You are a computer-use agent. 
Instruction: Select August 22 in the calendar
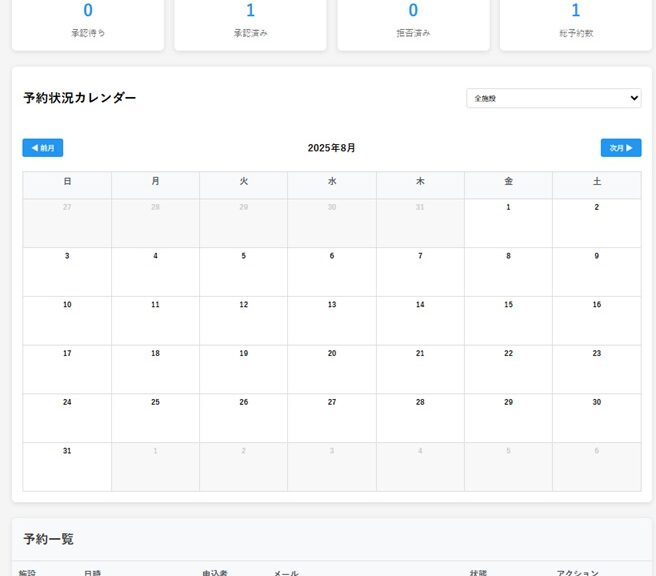click(x=508, y=369)
